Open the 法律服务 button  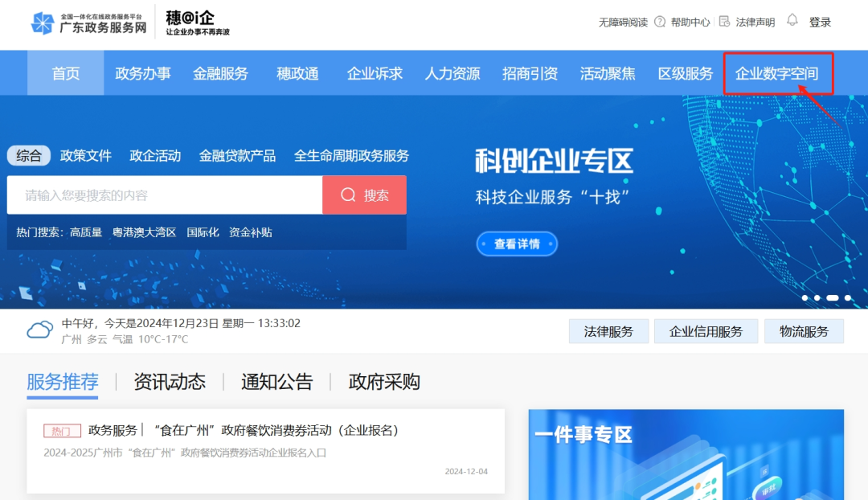pyautogui.click(x=608, y=331)
